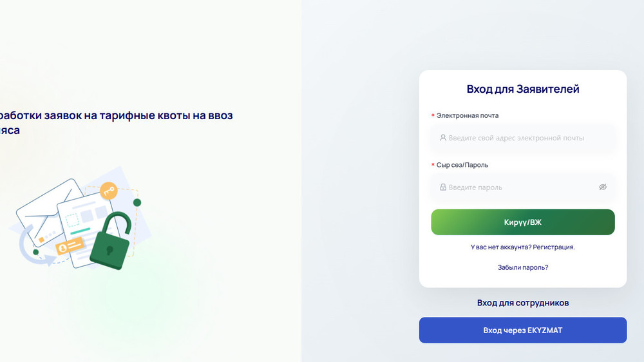Click the Электронная почта field label
Screen dimensions: 644x362
pos(467,116)
